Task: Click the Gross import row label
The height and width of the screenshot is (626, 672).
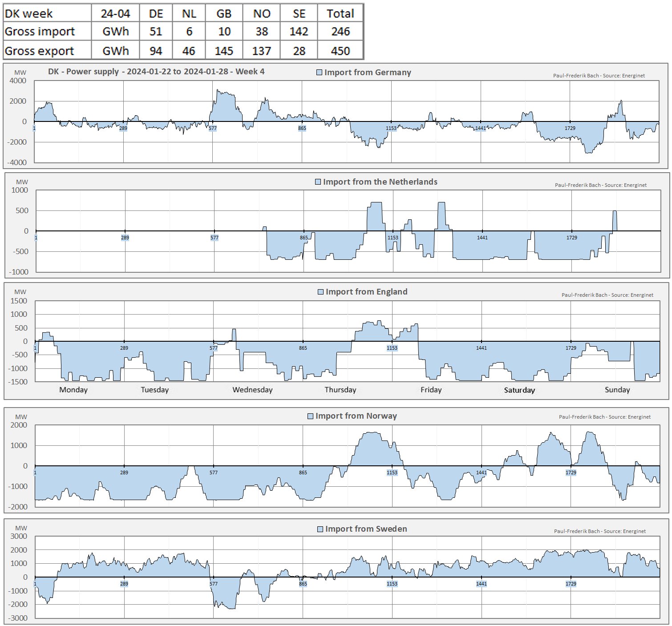Action: [40, 32]
